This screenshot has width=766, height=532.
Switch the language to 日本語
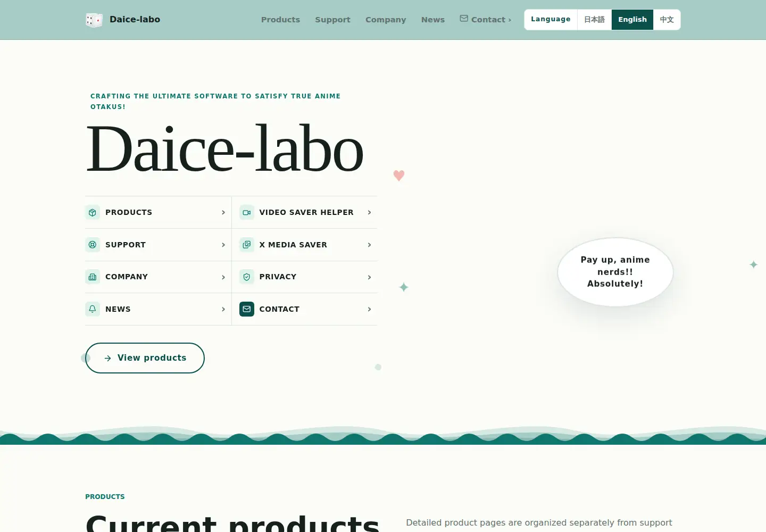tap(594, 20)
